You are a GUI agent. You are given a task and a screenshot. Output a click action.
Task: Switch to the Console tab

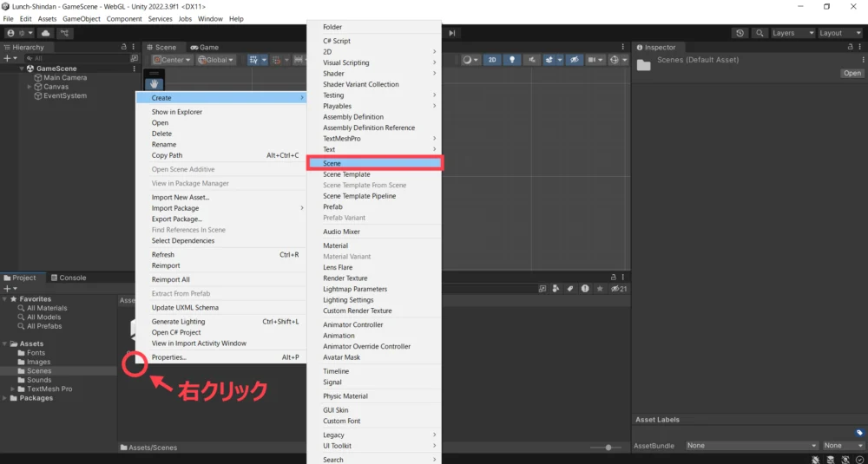tap(68, 278)
